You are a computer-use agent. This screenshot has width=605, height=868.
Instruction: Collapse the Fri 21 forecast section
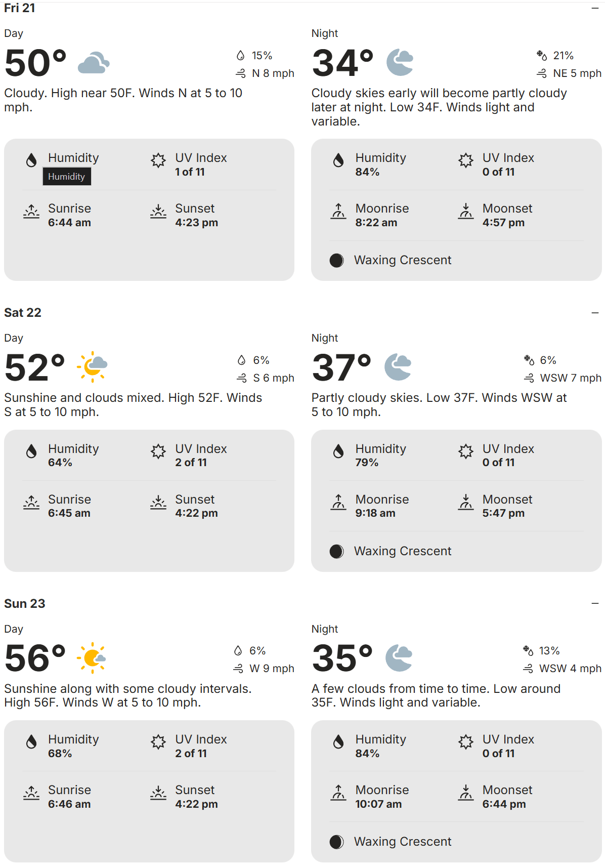tap(595, 8)
